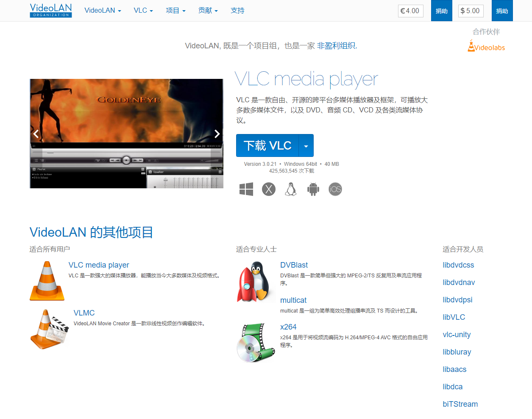
Task: Open the libdca link
Action: coord(453,387)
